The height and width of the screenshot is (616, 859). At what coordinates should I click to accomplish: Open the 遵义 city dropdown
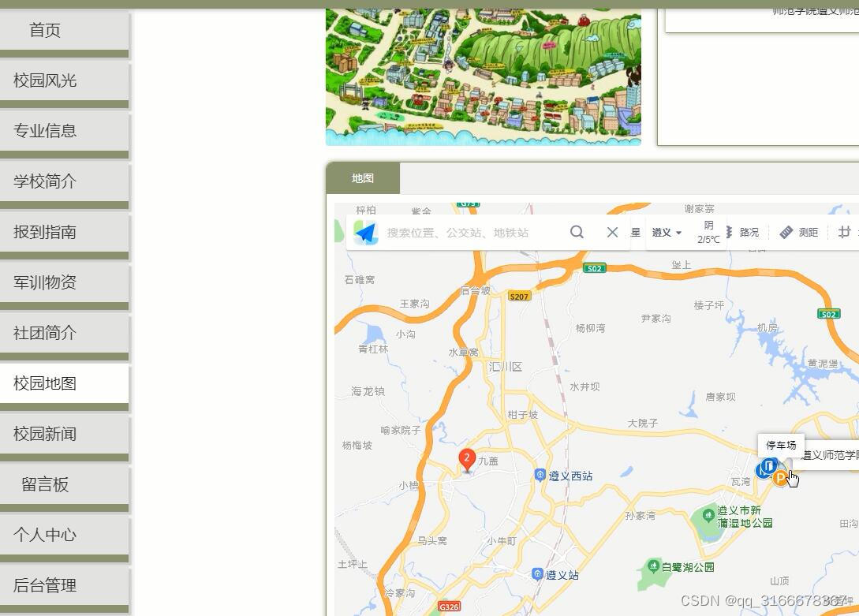coord(665,232)
